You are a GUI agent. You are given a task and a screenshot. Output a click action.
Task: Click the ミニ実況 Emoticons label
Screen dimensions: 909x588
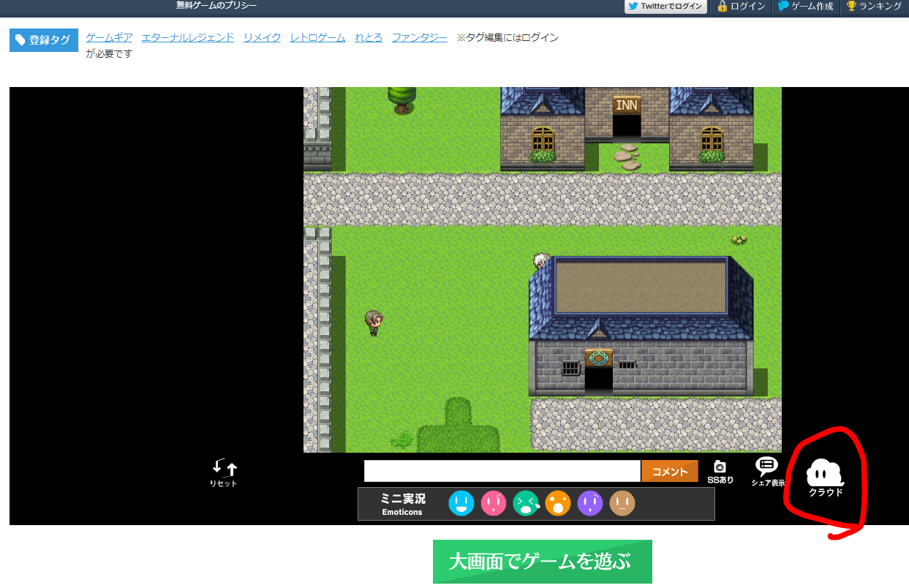[403, 504]
